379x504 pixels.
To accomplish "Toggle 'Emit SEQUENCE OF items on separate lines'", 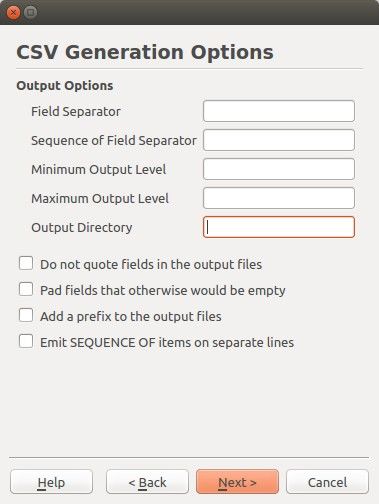I will 26,341.
